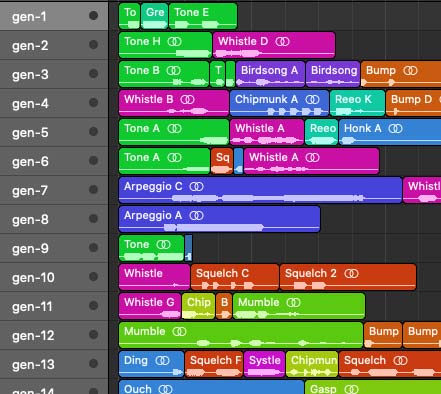Screen dimensions: 441x394
Task: Select the truncated Birdsong region beside Birdsong A
Action: pos(333,74)
